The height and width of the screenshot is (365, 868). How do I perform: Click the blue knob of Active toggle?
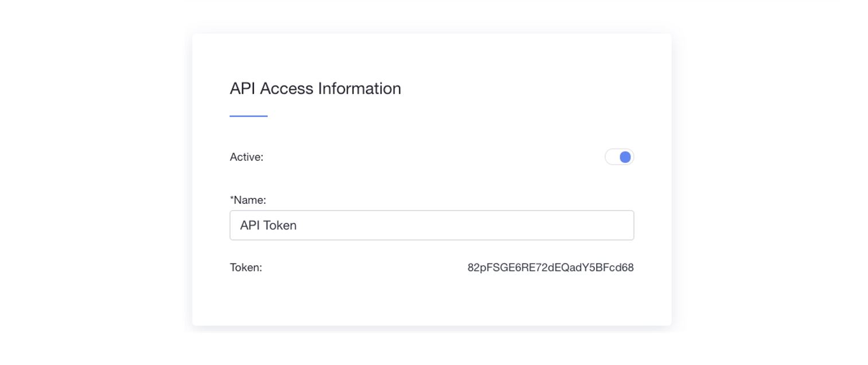[x=625, y=157]
